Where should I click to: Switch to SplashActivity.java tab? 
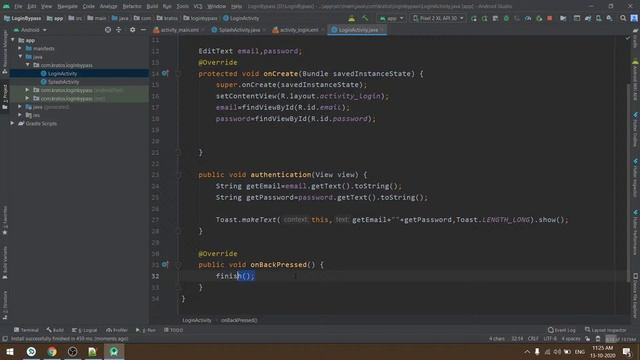(239, 30)
